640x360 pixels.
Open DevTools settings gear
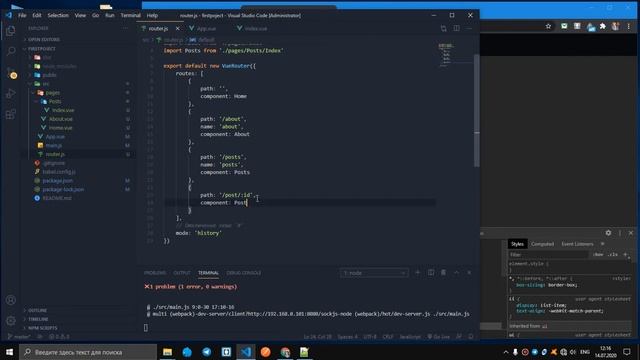tap(608, 233)
